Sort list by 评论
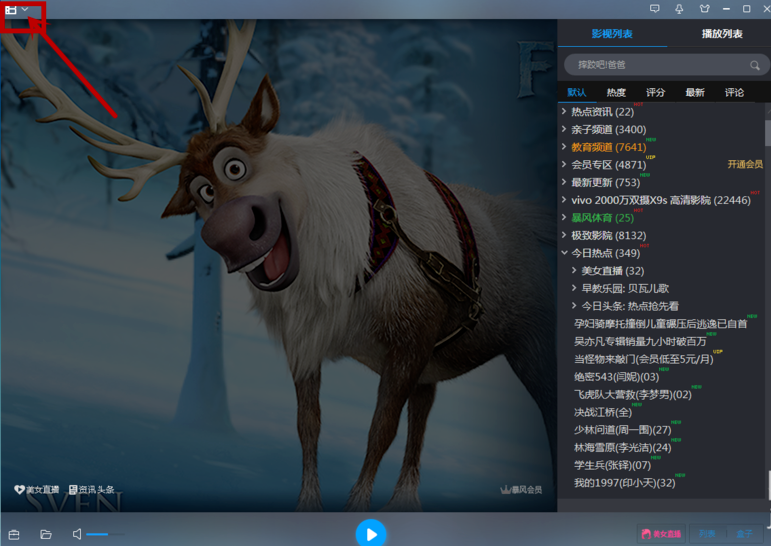Image resolution: width=771 pixels, height=546 pixels. pyautogui.click(x=734, y=92)
